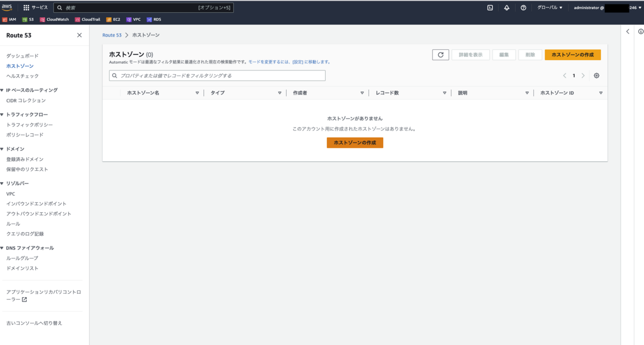Open CIDR コレクション in the sidebar
The image size is (644, 345).
(x=26, y=100)
